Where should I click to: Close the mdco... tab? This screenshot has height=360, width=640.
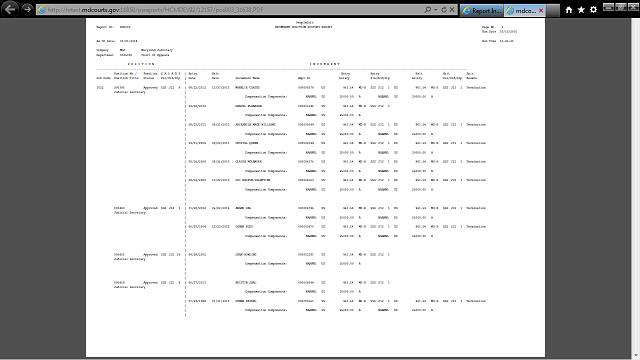541,11
